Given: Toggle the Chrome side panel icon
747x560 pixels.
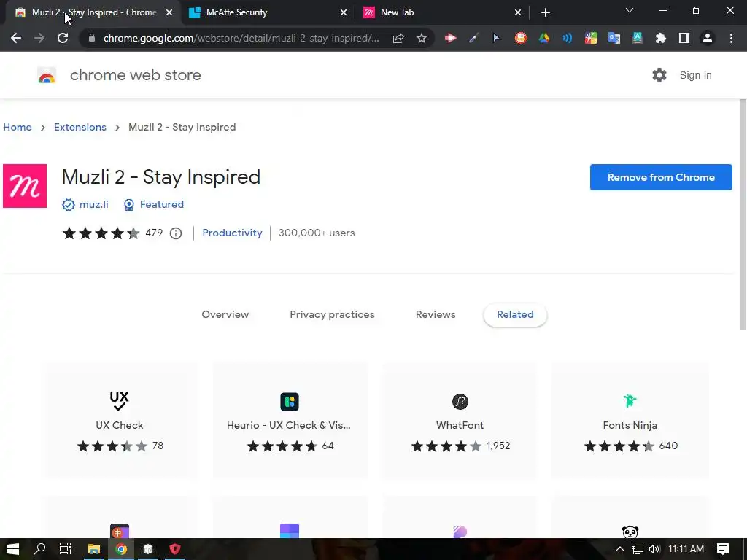Looking at the screenshot, I should (x=684, y=38).
